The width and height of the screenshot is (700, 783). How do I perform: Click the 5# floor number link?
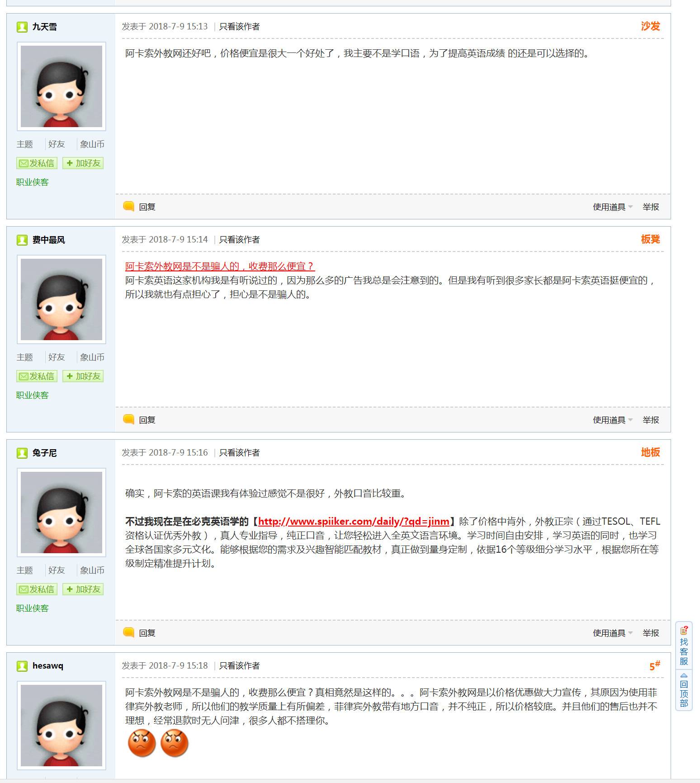(x=655, y=665)
